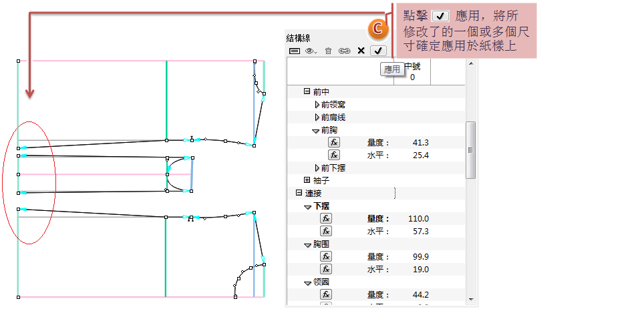Click the Apply checkmark icon in toolbar

point(378,51)
